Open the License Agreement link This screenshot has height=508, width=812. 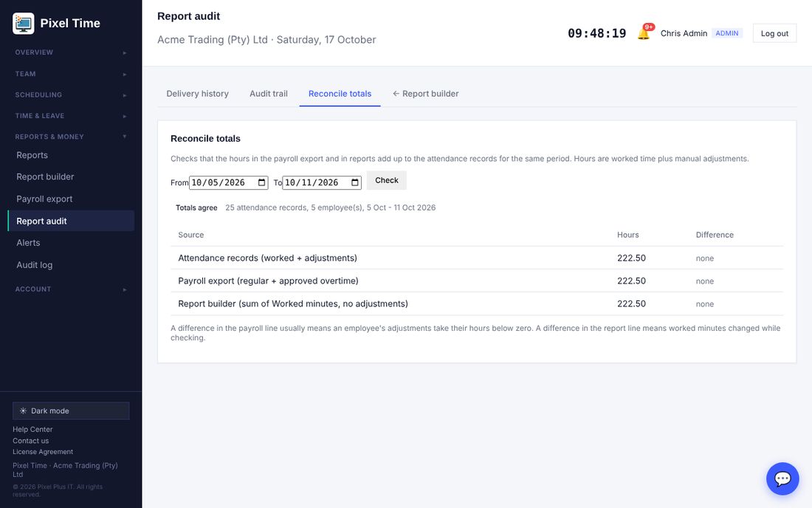click(x=43, y=452)
